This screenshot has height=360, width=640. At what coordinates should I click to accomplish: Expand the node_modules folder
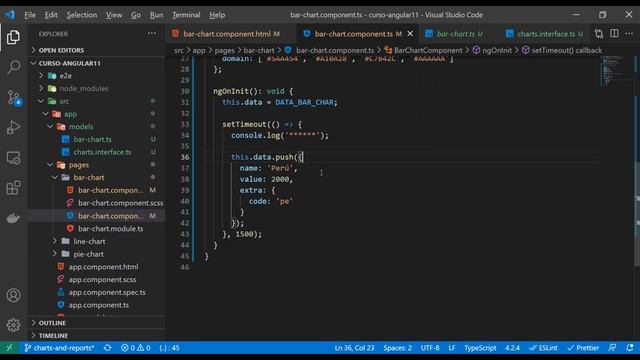tap(96, 89)
